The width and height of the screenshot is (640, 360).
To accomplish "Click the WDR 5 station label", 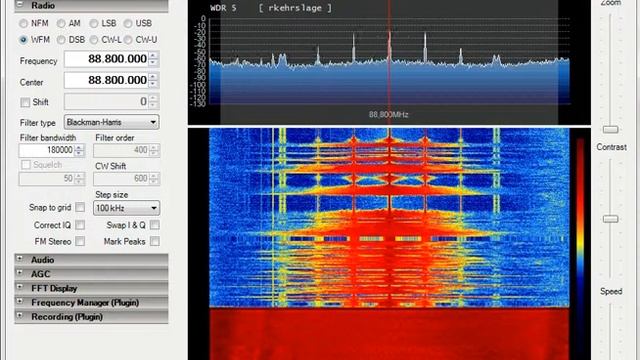I will pyautogui.click(x=223, y=8).
